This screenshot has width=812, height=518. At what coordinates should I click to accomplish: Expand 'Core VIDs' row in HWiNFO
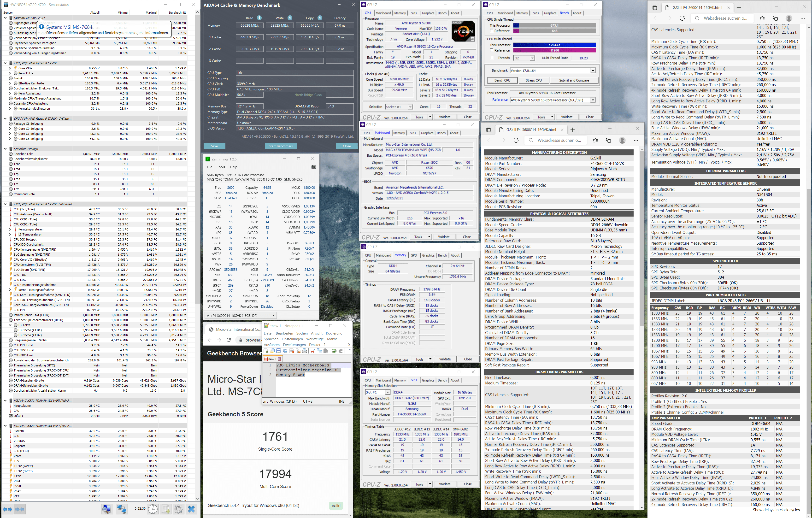coord(10,68)
